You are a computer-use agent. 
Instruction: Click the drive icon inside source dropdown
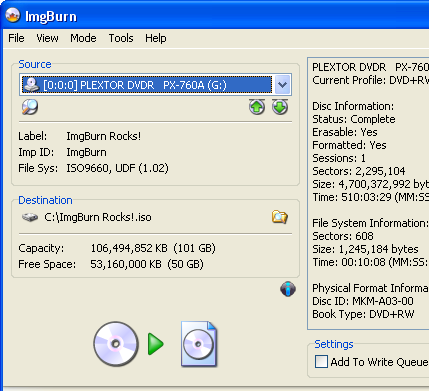click(x=31, y=85)
